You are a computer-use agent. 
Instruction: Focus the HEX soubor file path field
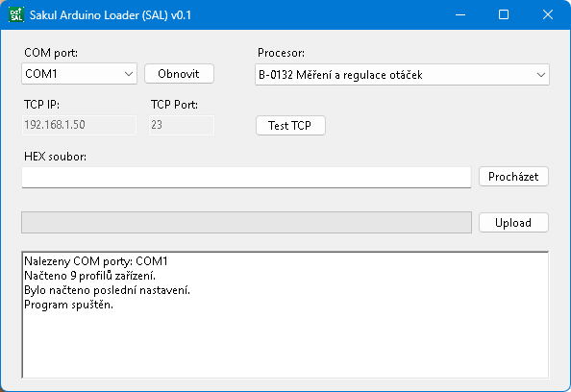[246, 178]
